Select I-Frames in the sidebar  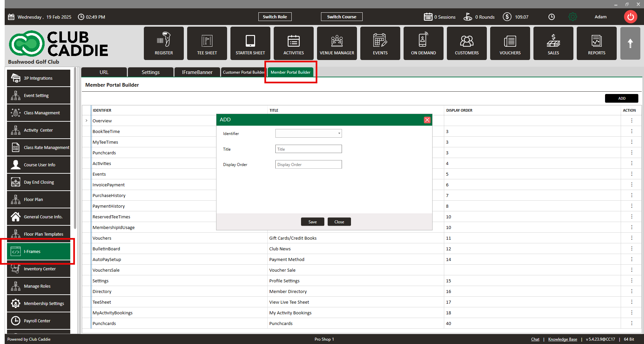coord(39,251)
